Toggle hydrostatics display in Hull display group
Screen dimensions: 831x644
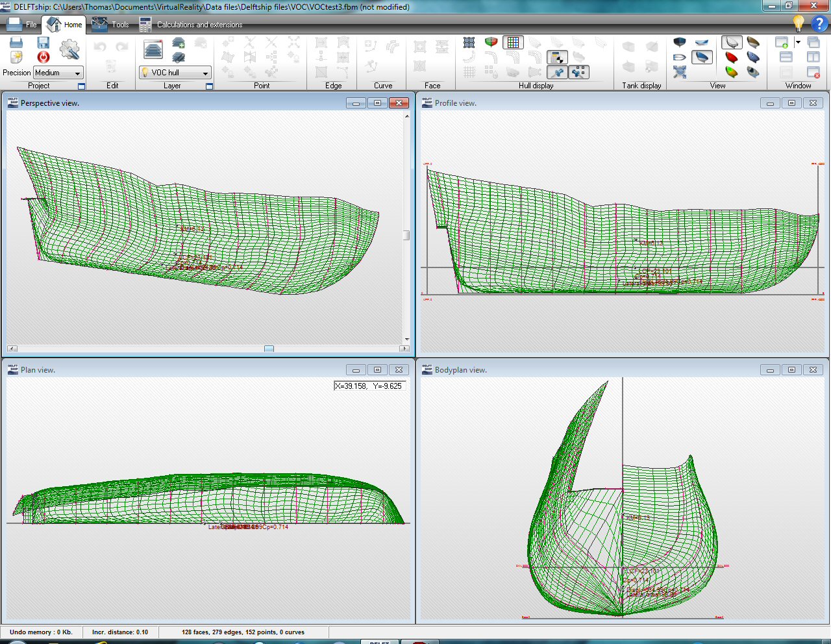click(x=557, y=58)
